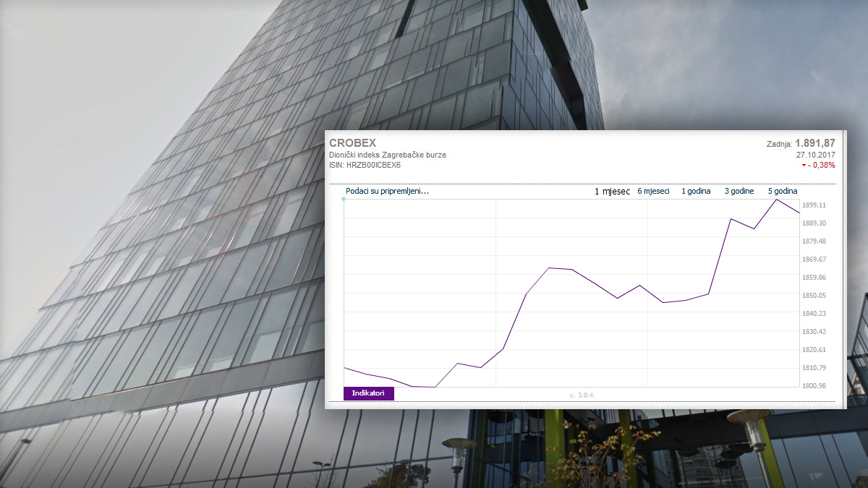
Task: Open the Indikatori button
Action: point(369,393)
